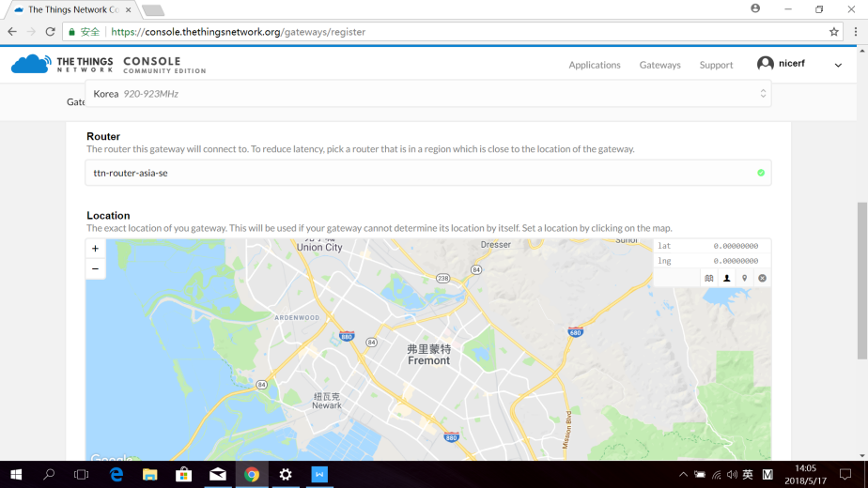The width and height of the screenshot is (868, 488).
Task: Click the lat coordinate field
Action: tap(712, 246)
